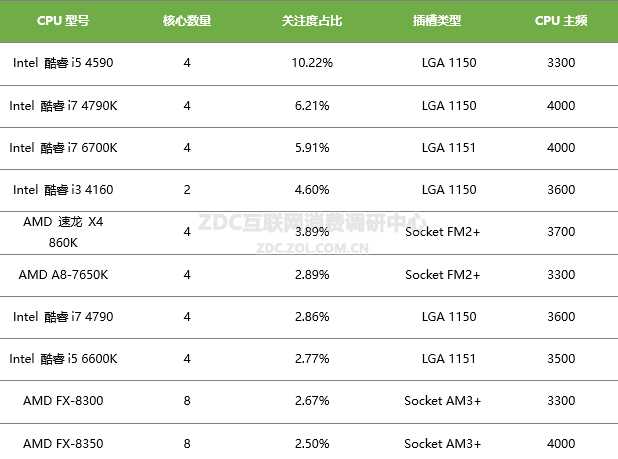
Task: Select the 2.50% attention share cell
Action: click(x=312, y=444)
